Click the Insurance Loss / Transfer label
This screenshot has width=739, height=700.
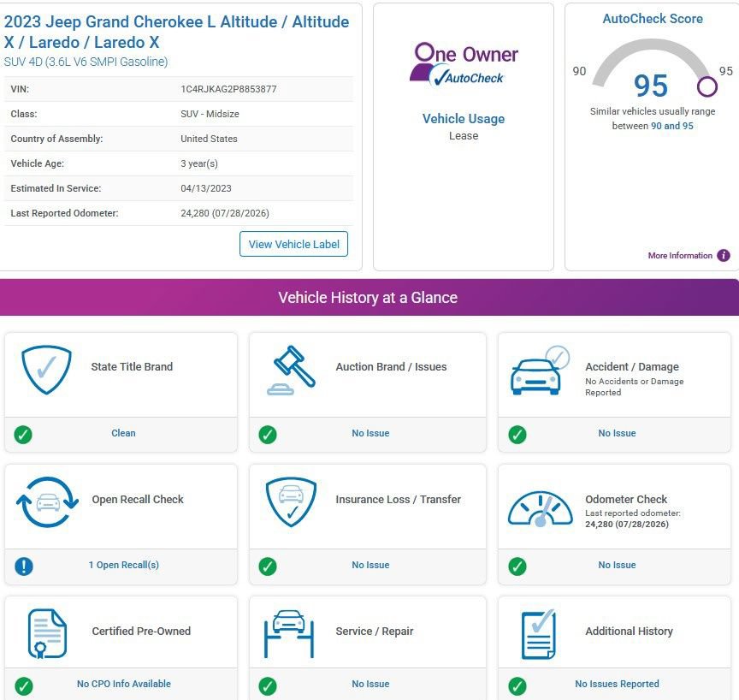(399, 499)
